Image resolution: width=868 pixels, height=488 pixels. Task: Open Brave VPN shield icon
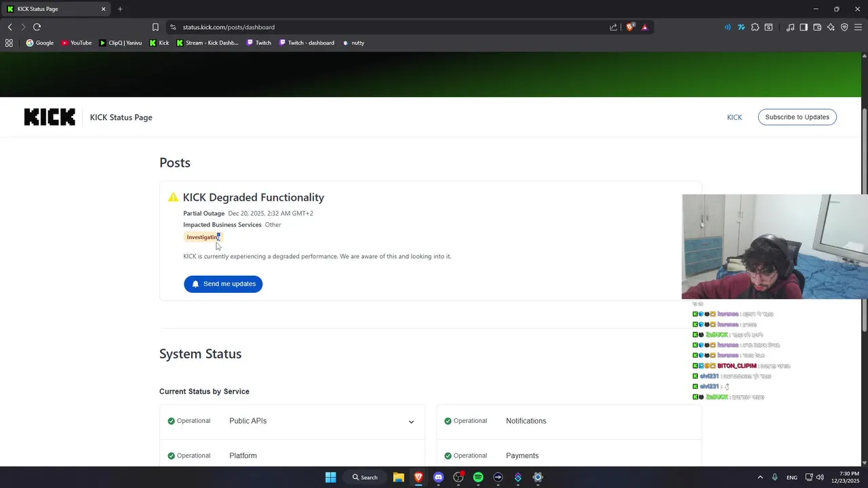point(844,27)
